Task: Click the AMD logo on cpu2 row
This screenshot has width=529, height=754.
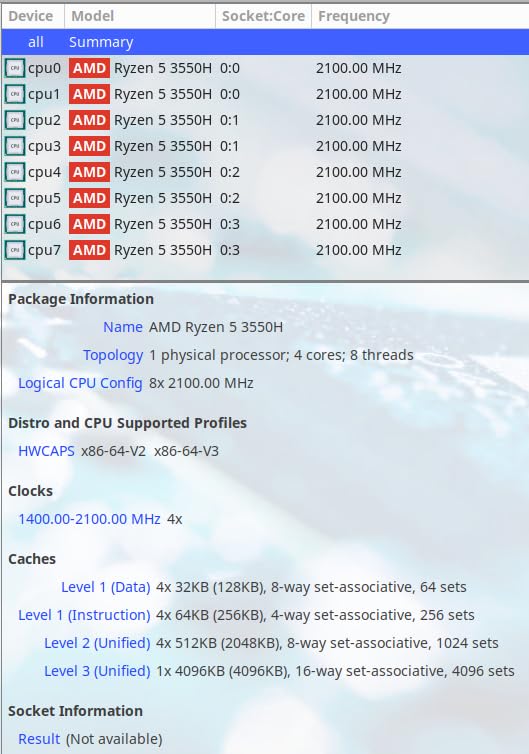Action: [89, 120]
